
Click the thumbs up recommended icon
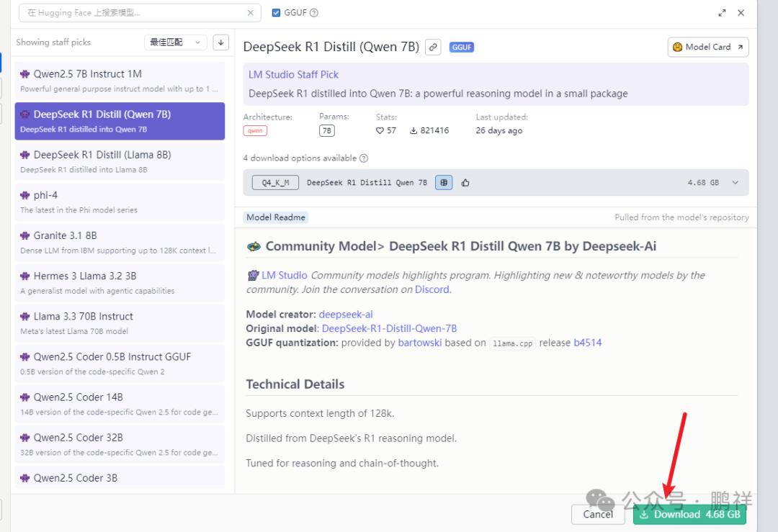pos(465,182)
